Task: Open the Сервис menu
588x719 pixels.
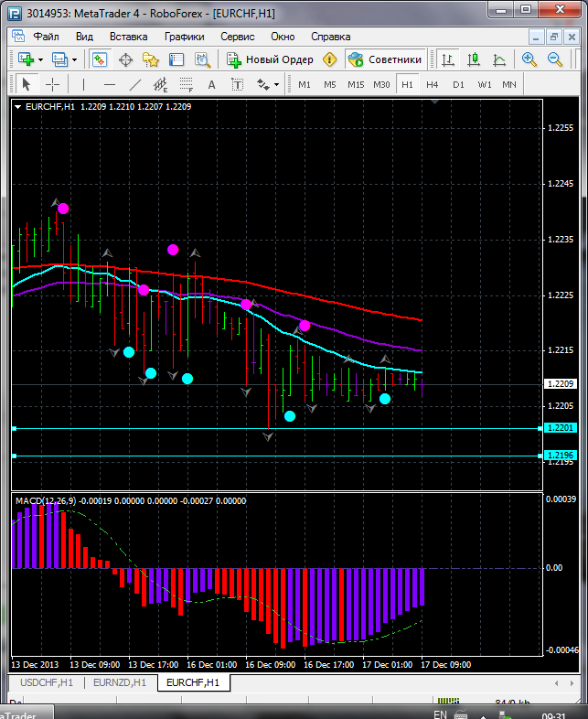Action: coord(238,37)
